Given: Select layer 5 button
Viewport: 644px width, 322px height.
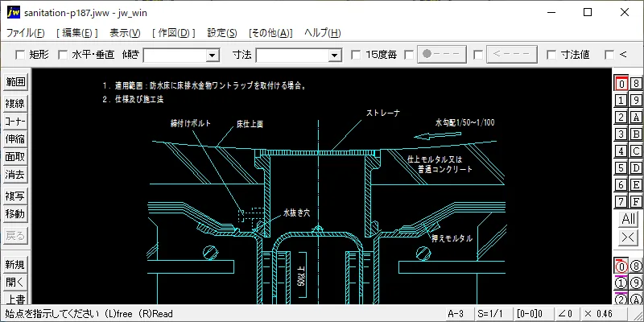Looking at the screenshot, I should point(621,167).
